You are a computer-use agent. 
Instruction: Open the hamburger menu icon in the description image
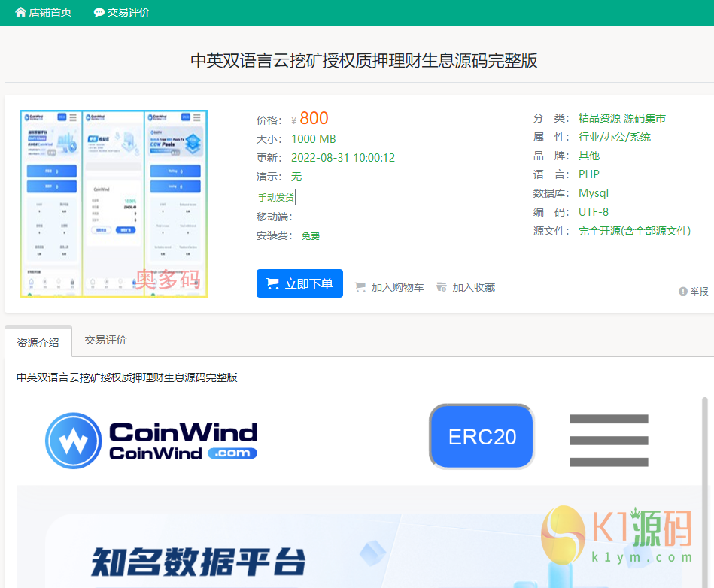tap(609, 440)
